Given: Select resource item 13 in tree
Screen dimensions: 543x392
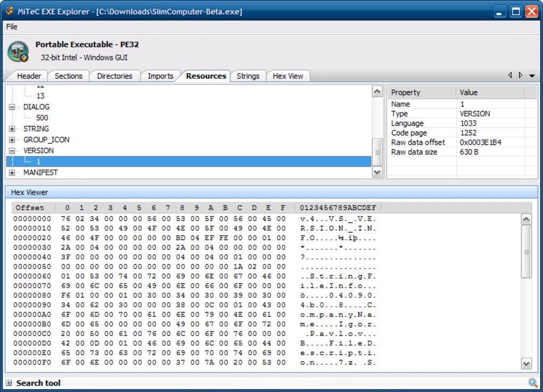Looking at the screenshot, I should [40, 96].
